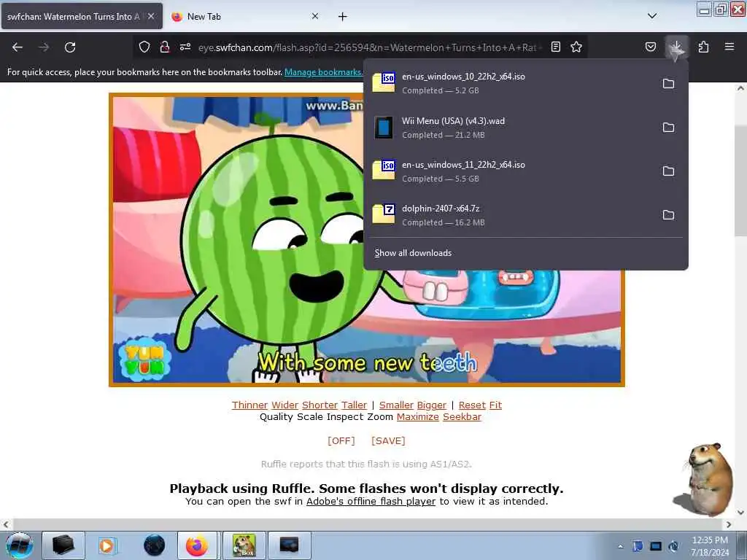Open Wii Menu (USA) (v4.3).wad download
Viewport: 747px width, 560px height.
(511, 127)
